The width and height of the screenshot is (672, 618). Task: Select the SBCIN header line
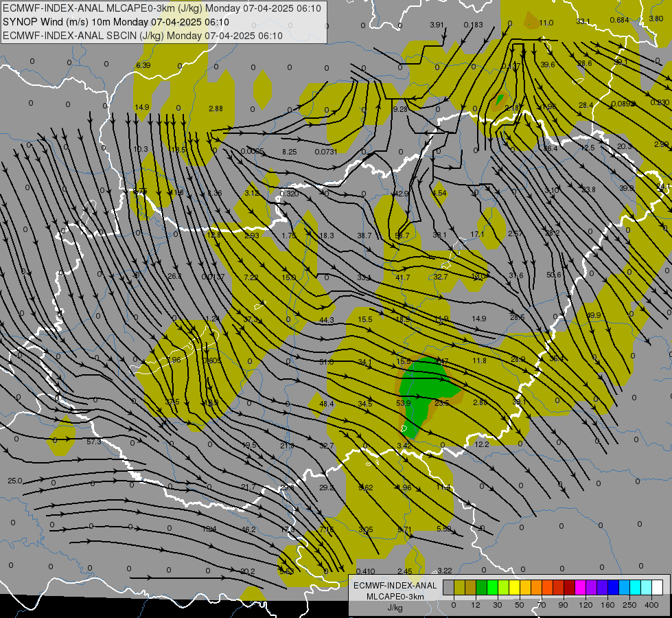click(143, 36)
